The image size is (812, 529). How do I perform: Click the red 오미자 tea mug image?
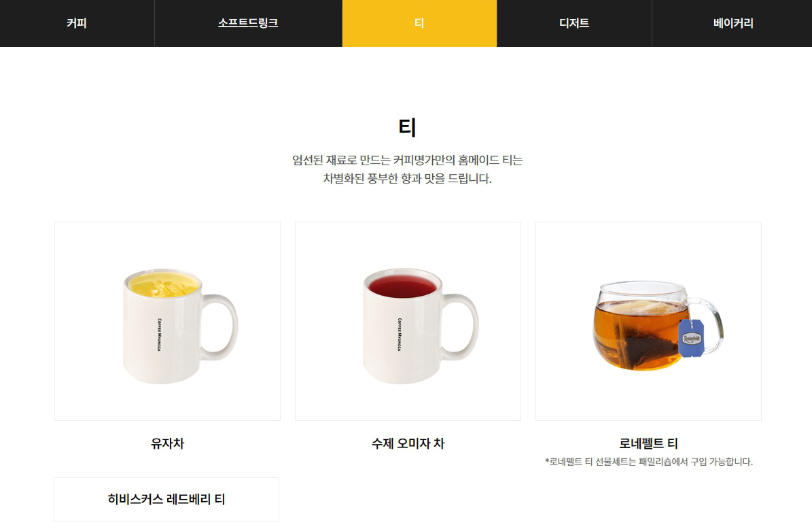(408, 321)
